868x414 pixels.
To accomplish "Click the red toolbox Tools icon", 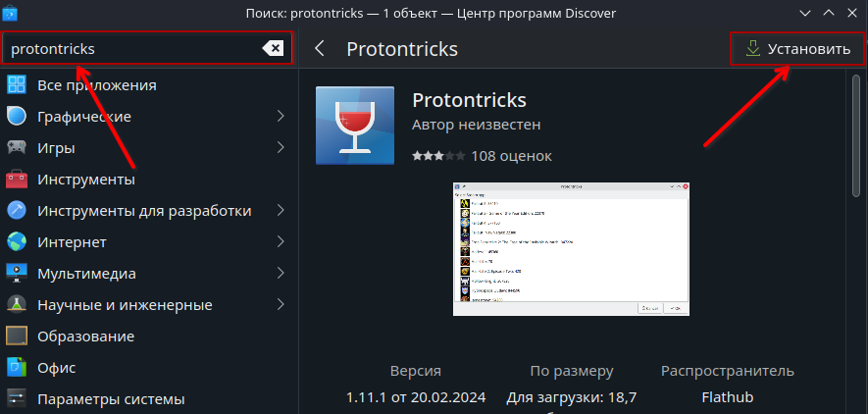I will click(x=17, y=180).
